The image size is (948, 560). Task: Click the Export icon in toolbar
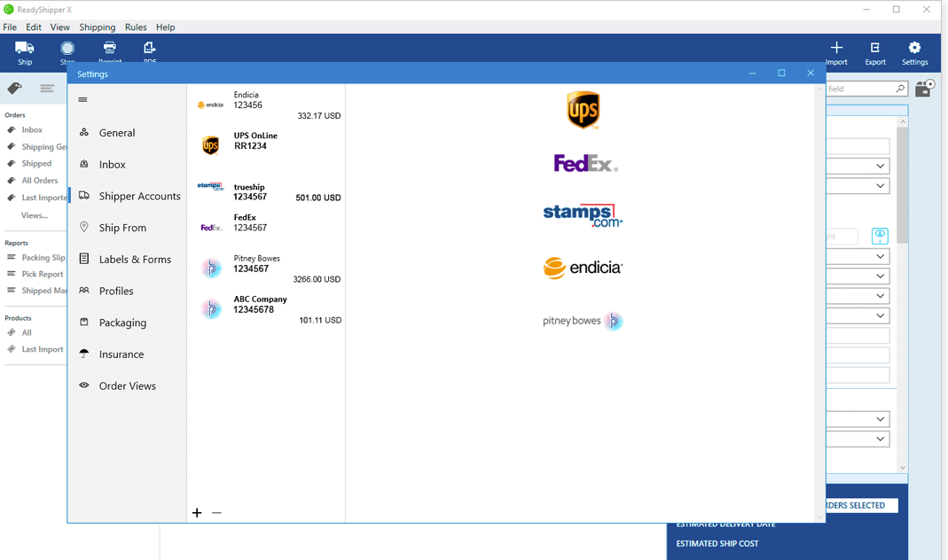point(875,47)
